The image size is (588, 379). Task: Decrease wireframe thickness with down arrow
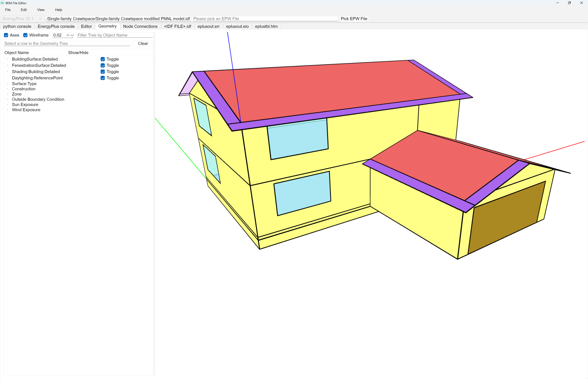(x=72, y=35)
